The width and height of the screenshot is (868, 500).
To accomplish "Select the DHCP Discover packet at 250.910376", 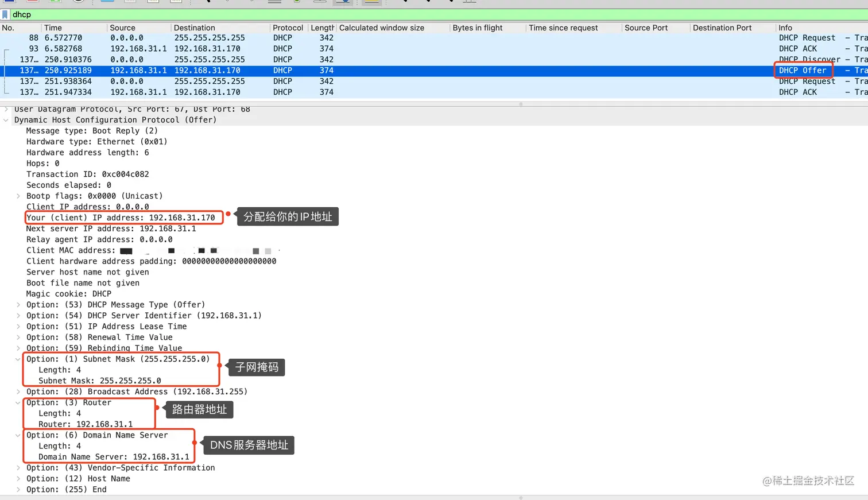I will click(x=434, y=60).
